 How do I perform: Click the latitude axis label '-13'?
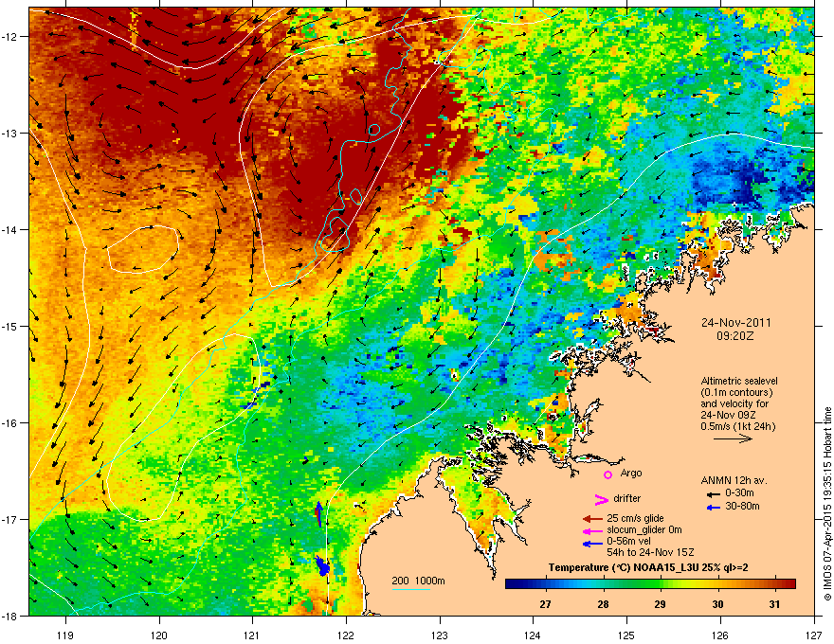coord(9,133)
